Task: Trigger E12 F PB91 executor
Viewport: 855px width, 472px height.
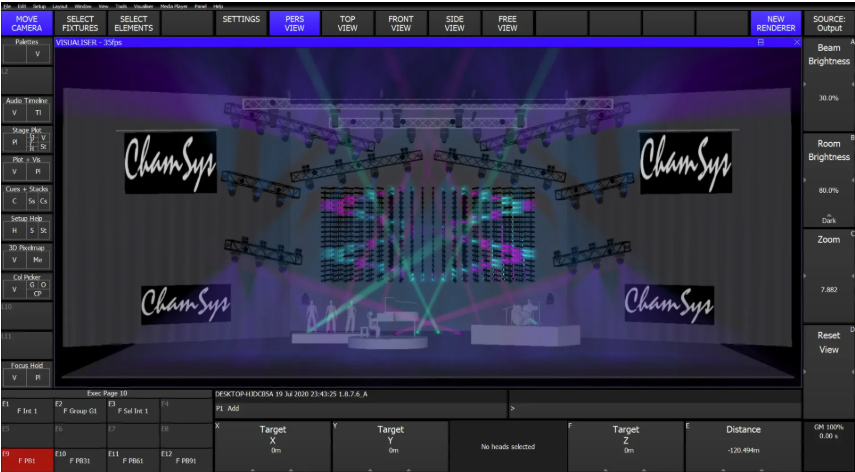Action: tap(186, 460)
